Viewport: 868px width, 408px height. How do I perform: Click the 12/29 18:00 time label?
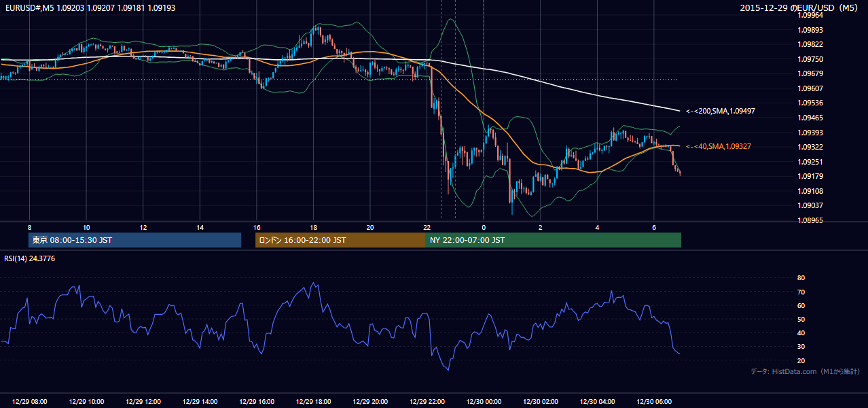314,402
